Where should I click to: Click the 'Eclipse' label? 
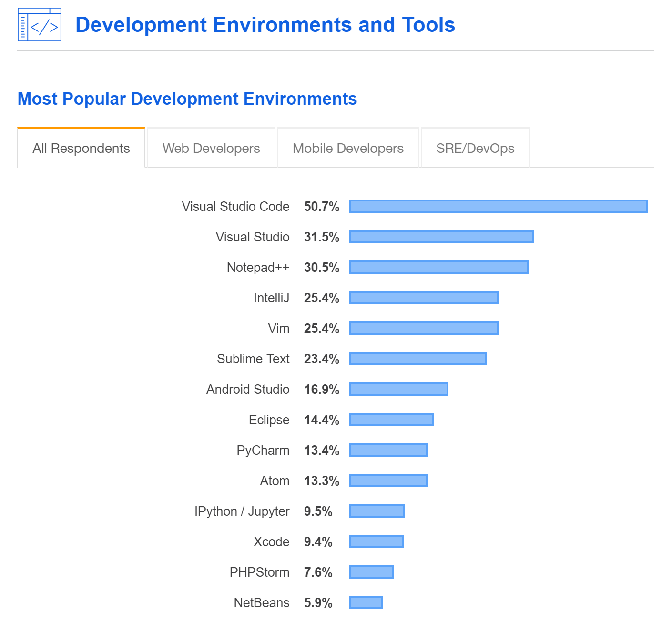coord(269,420)
